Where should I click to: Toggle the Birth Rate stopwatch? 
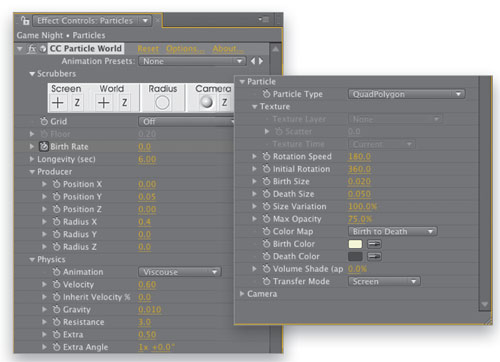point(44,147)
